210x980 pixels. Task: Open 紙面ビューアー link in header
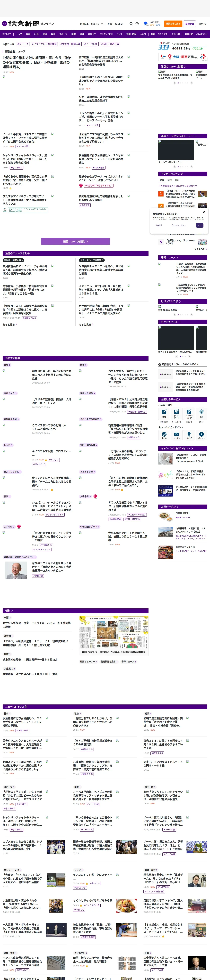tap(98, 24)
